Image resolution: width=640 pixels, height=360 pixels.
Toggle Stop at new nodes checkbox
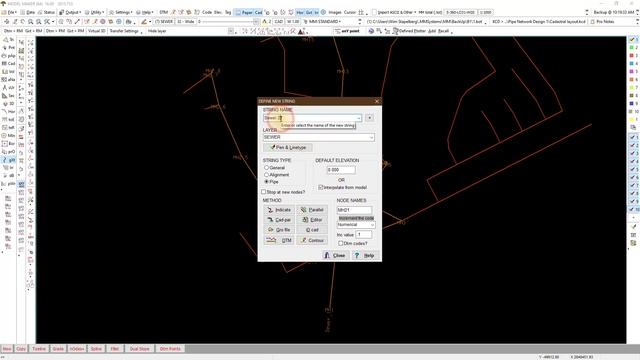tap(264, 192)
